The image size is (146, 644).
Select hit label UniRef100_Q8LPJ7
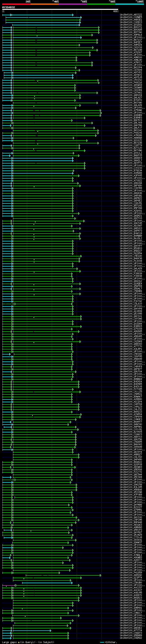pyautogui.click(x=131, y=128)
